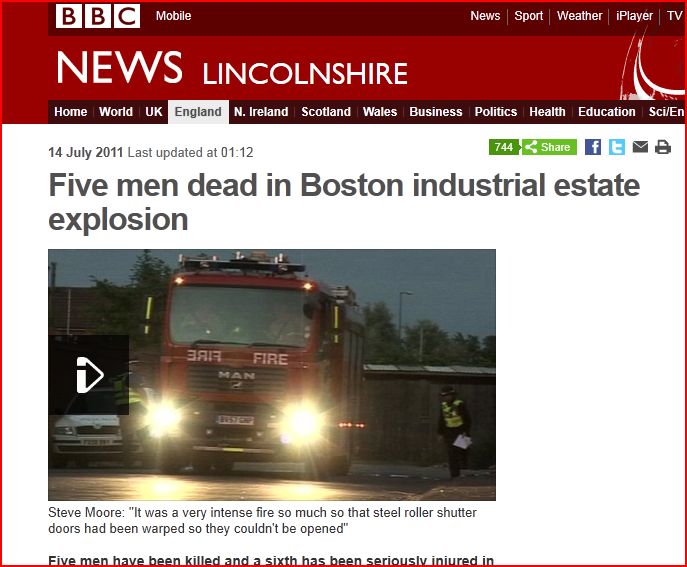Open the Mobile link in header
This screenshot has width=687, height=567.
click(x=174, y=16)
